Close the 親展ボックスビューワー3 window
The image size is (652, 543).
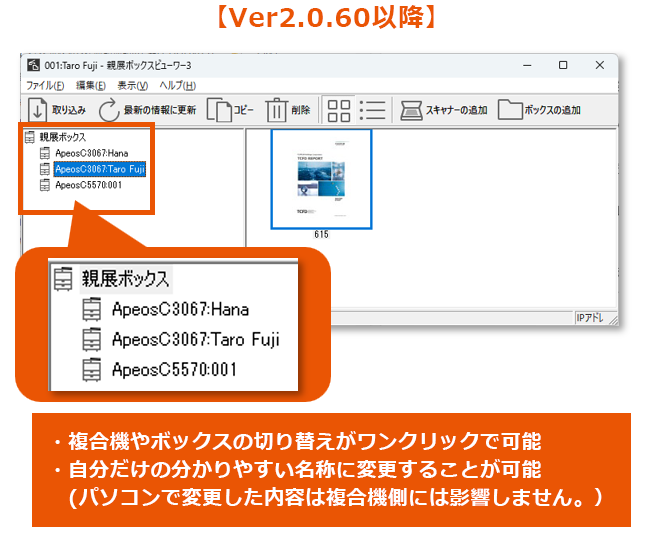(x=600, y=65)
